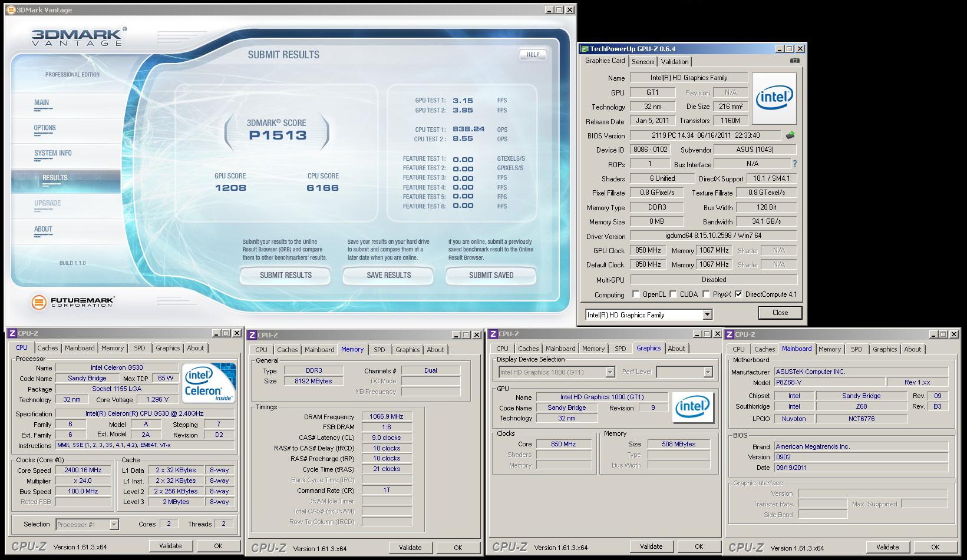The width and height of the screenshot is (967, 560).
Task: Click the Intel logo in GPU-Z
Action: coord(774,98)
